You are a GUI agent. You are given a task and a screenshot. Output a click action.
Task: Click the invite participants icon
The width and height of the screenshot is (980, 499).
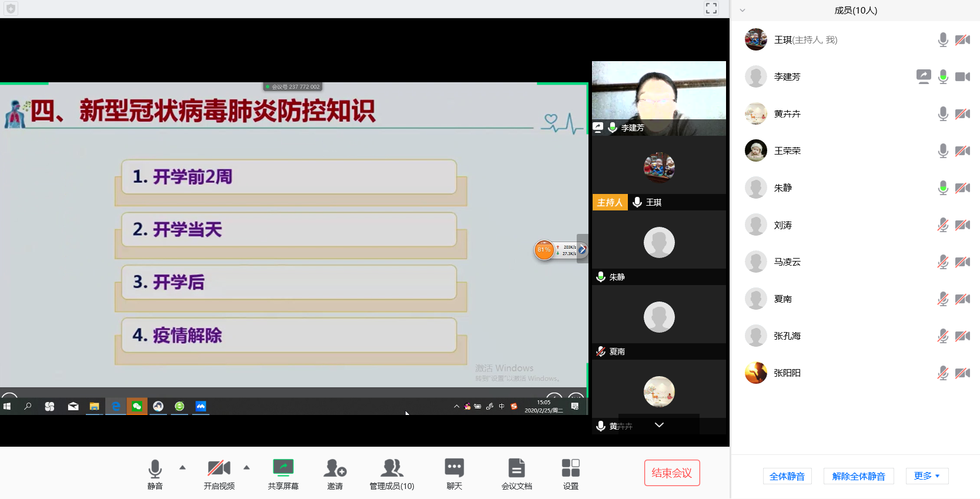pyautogui.click(x=335, y=468)
